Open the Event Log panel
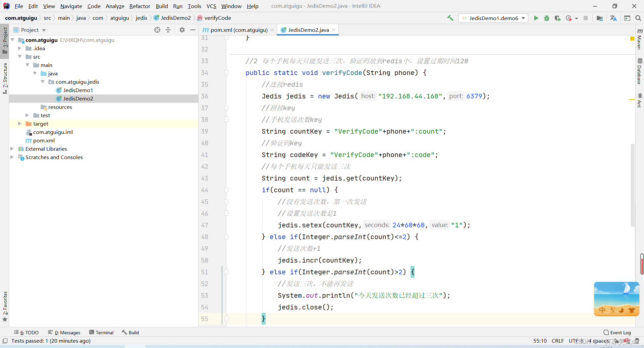The height and width of the screenshot is (348, 644). pos(617,333)
